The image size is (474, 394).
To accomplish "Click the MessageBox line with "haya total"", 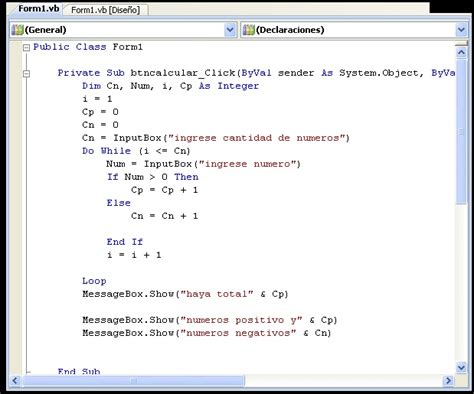I will (185, 294).
